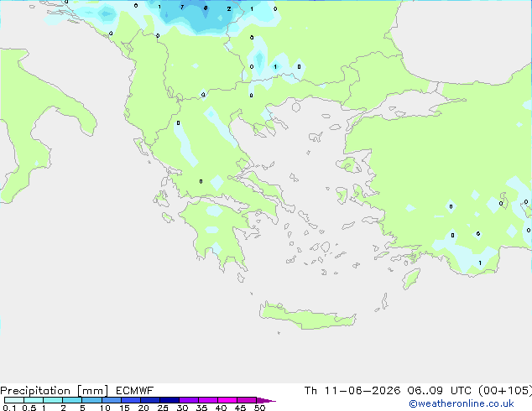Click the '(00+105)' forecast offset text
Image resolution: width=532 pixels, height=411 pixels.
[x=505, y=391]
